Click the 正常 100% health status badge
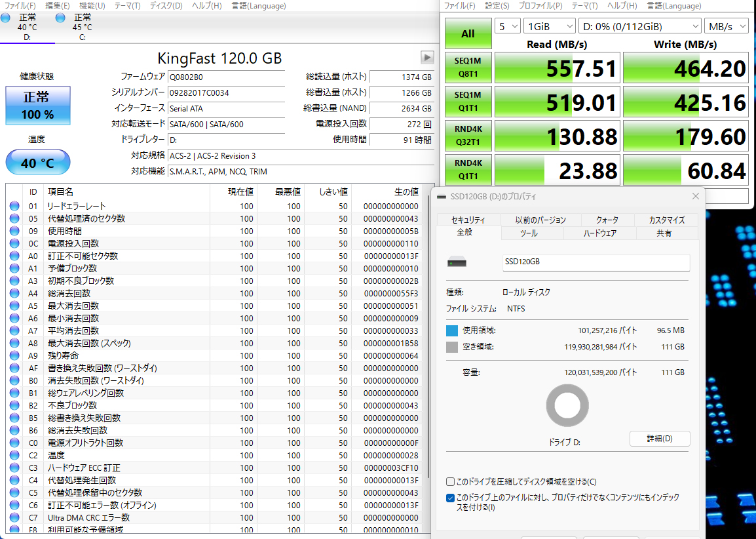The image size is (756, 539). click(37, 105)
